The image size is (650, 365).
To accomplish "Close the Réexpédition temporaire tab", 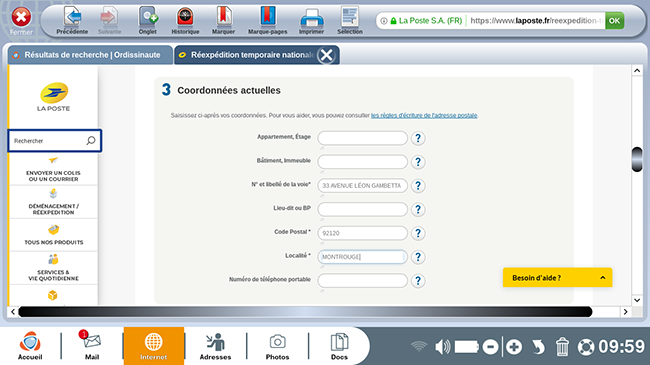I will pyautogui.click(x=327, y=55).
